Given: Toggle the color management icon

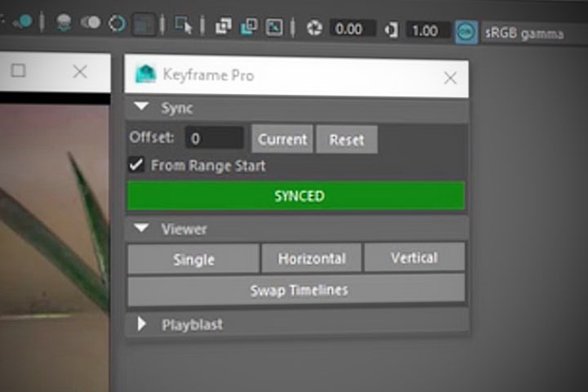Looking at the screenshot, I should (x=466, y=30).
